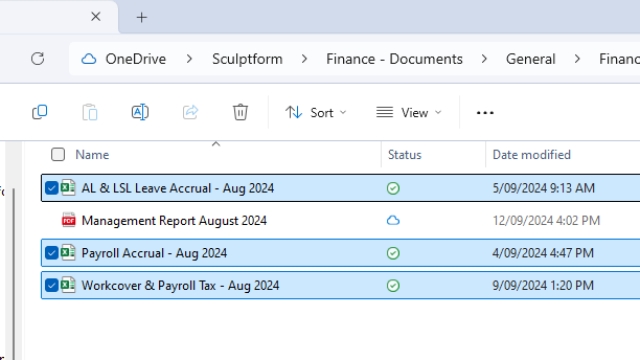Expand the chevron after OneDrive in the breadcrumb
The width and height of the screenshot is (640, 360).
coord(189,59)
